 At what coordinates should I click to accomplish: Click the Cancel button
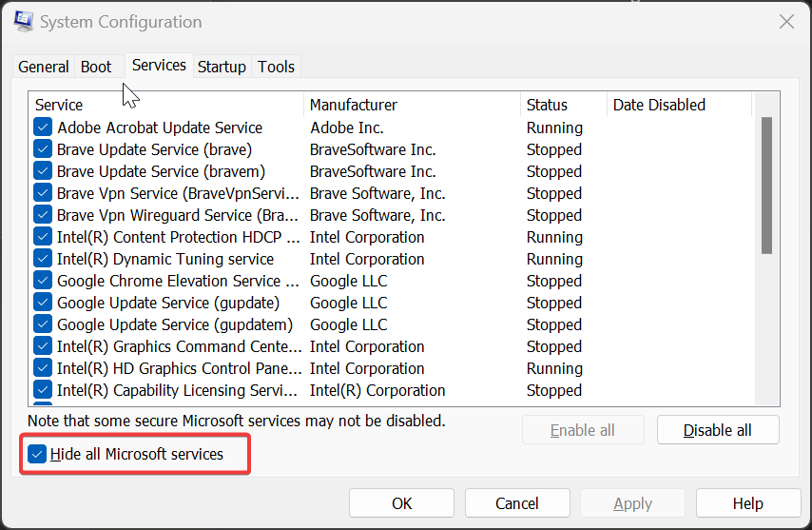pyautogui.click(x=517, y=503)
